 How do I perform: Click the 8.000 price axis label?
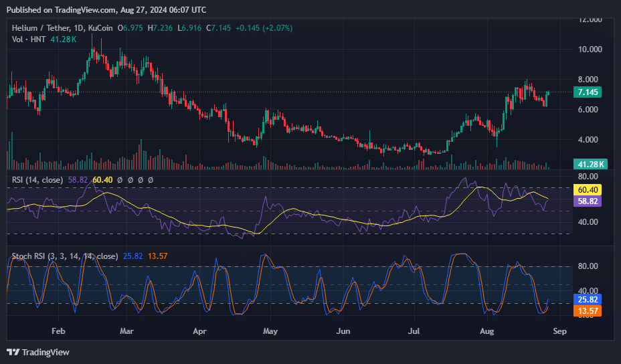(x=588, y=80)
